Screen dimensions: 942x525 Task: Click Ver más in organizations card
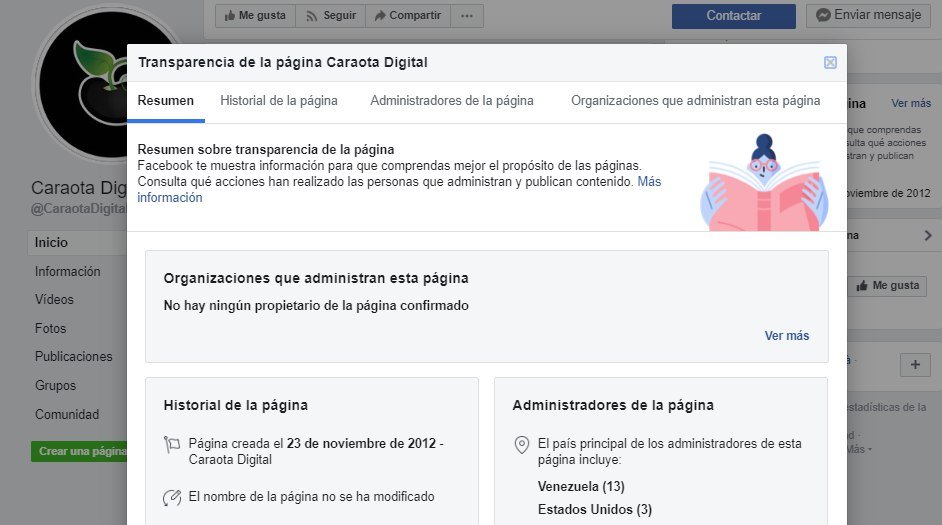pos(787,336)
